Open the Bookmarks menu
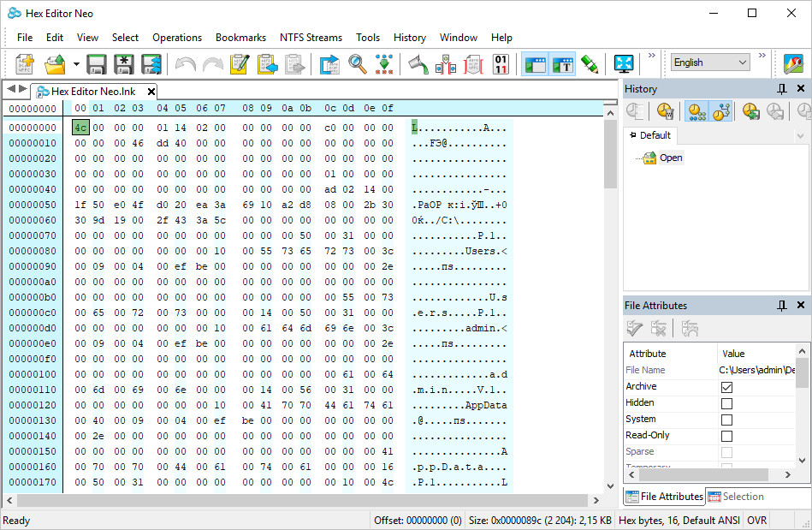Viewport: 812px width, 530px height. 240,38
